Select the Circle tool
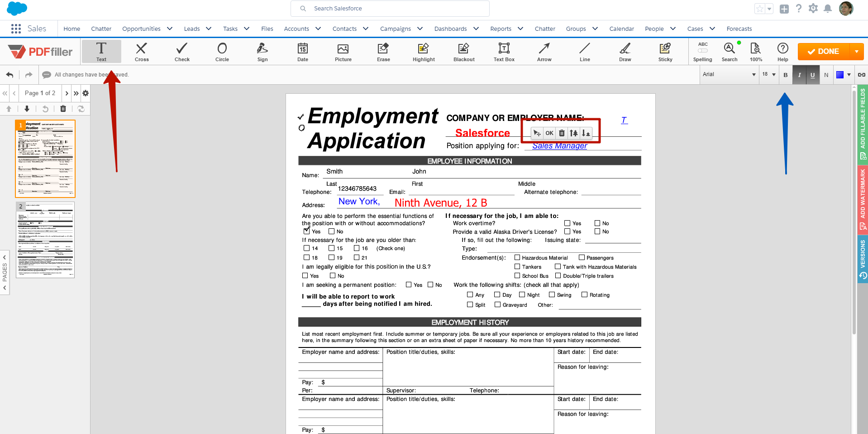 222,51
